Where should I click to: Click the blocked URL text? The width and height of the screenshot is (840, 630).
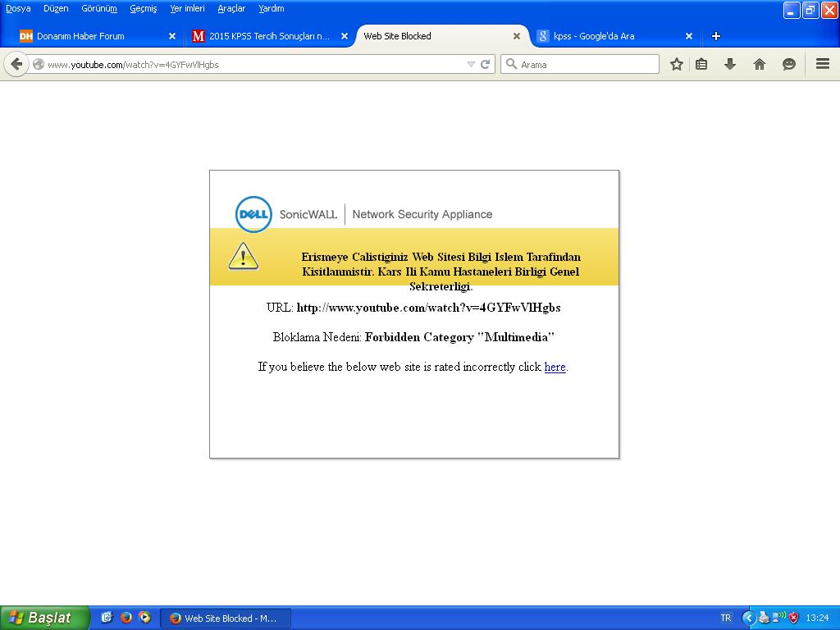(x=428, y=308)
